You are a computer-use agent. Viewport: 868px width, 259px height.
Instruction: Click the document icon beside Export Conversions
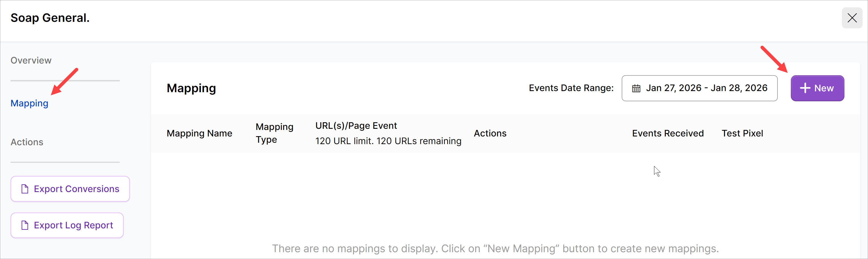25,189
